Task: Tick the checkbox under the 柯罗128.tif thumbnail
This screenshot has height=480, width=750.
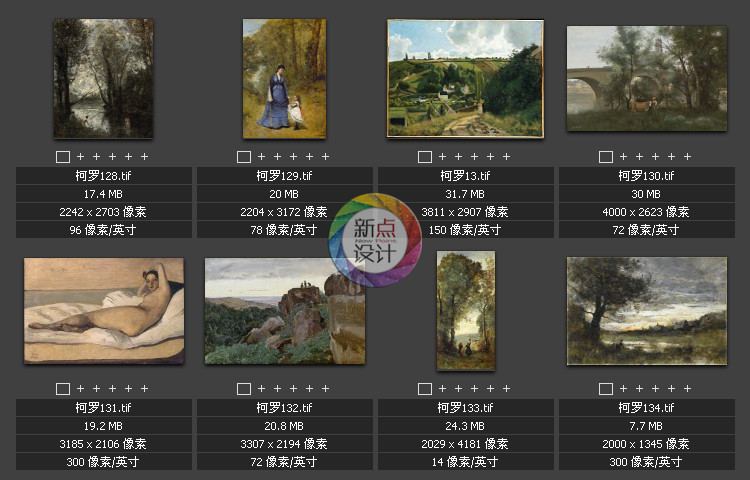Action: [63, 157]
